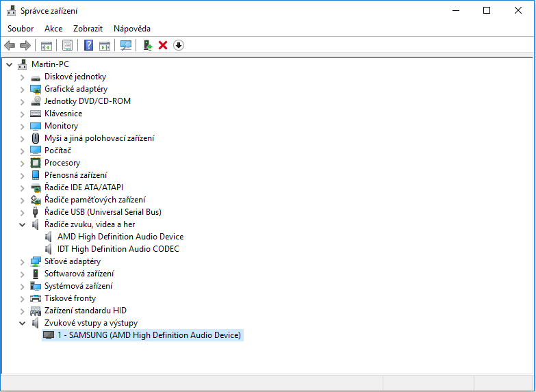Viewport: 536px width, 392px height.
Task: Click the Procesory chip icon
Action: (35, 163)
